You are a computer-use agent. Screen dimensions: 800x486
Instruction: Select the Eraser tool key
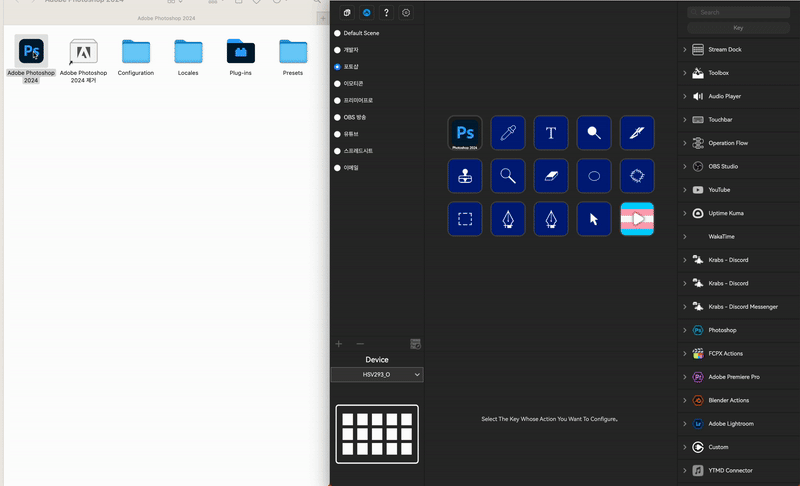(551, 176)
